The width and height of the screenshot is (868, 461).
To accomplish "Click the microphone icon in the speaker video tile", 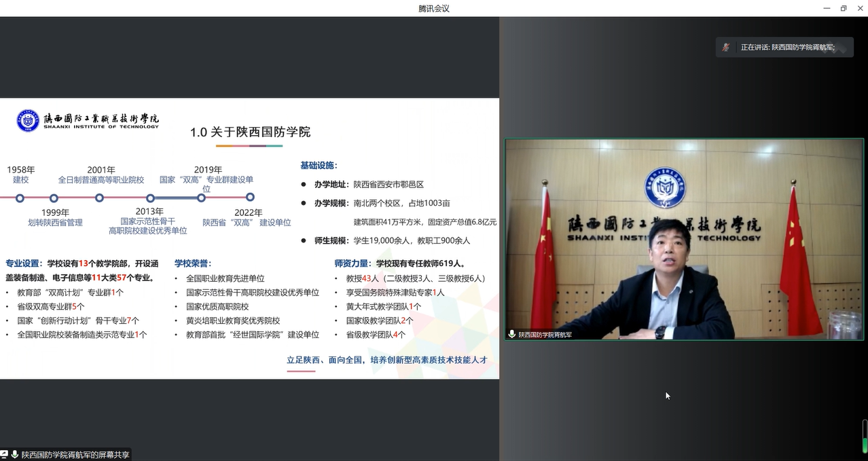I will click(x=512, y=334).
